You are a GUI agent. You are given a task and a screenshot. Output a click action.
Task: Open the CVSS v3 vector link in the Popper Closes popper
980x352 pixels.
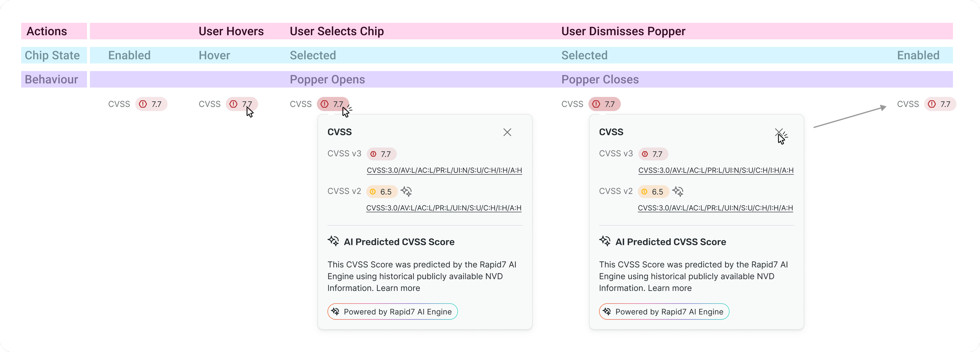(716, 171)
